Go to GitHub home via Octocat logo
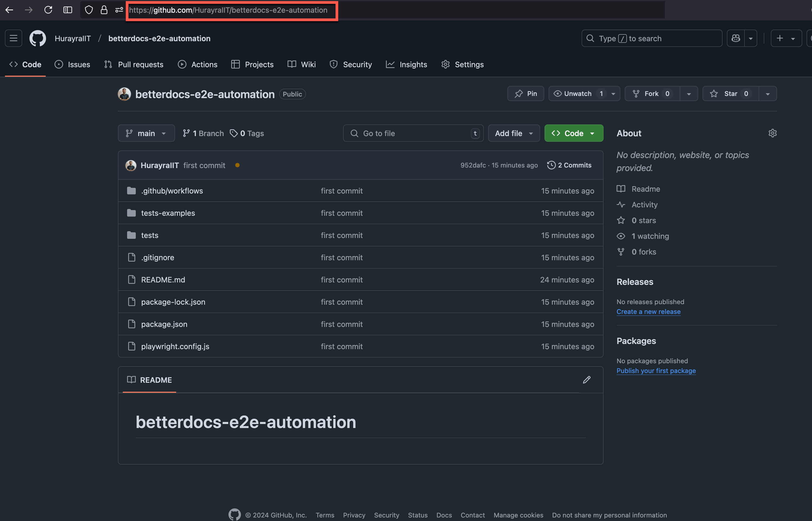Viewport: 812px width, 521px height. pyautogui.click(x=38, y=38)
